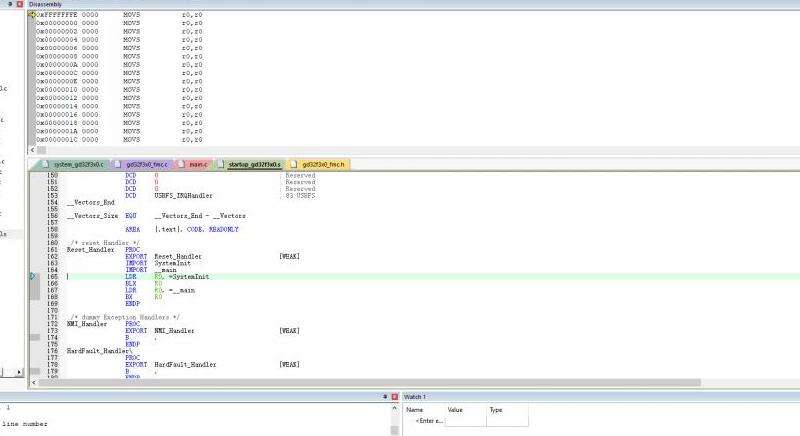Close the command output panel

pos(395,396)
